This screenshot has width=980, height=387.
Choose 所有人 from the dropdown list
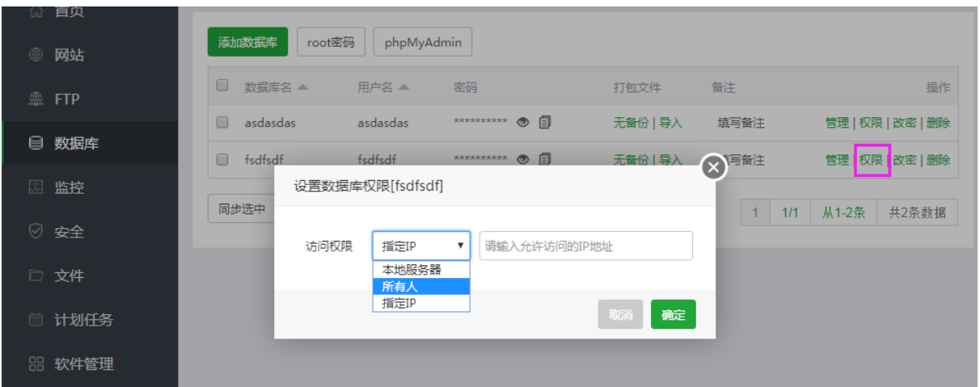420,287
